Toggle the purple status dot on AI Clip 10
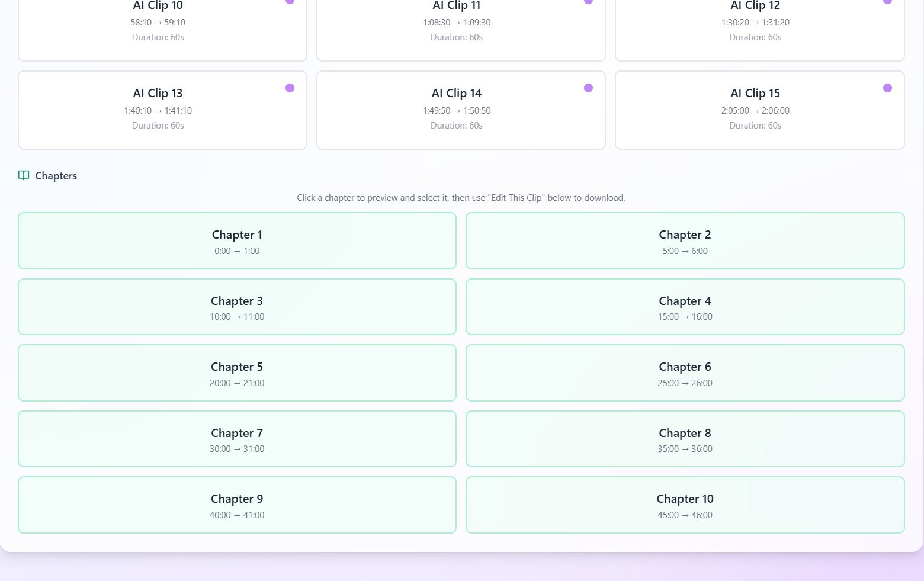Image resolution: width=924 pixels, height=581 pixels. pos(290,2)
